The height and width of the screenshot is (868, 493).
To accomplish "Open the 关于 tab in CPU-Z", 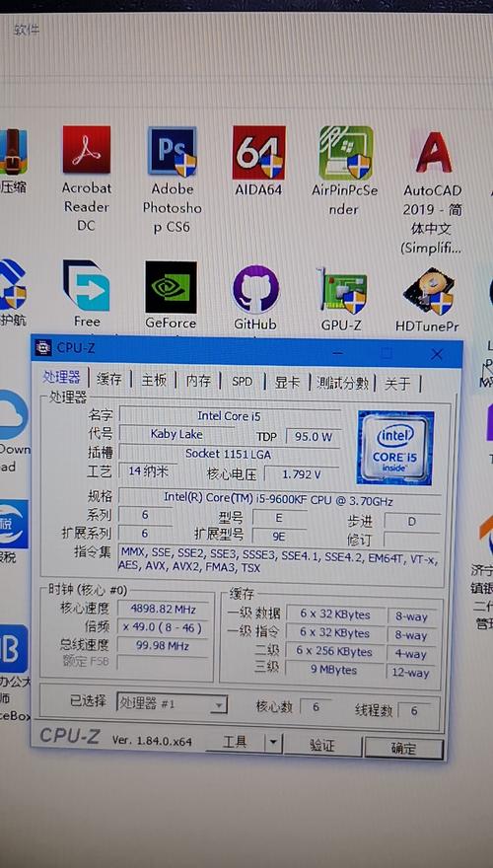I will 397,384.
